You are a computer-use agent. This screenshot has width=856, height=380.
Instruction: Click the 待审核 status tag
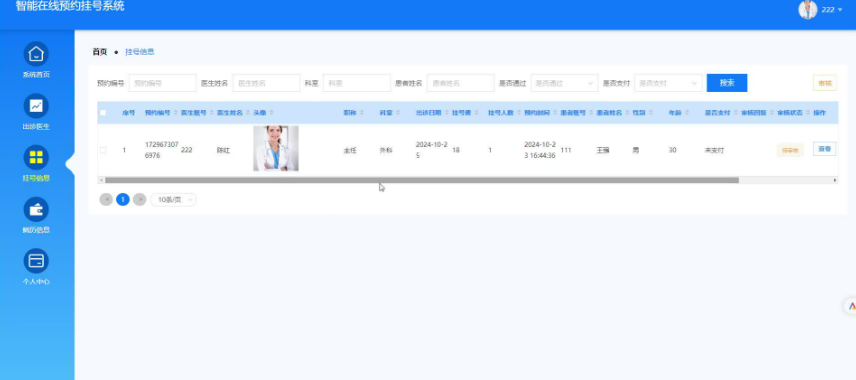point(790,150)
